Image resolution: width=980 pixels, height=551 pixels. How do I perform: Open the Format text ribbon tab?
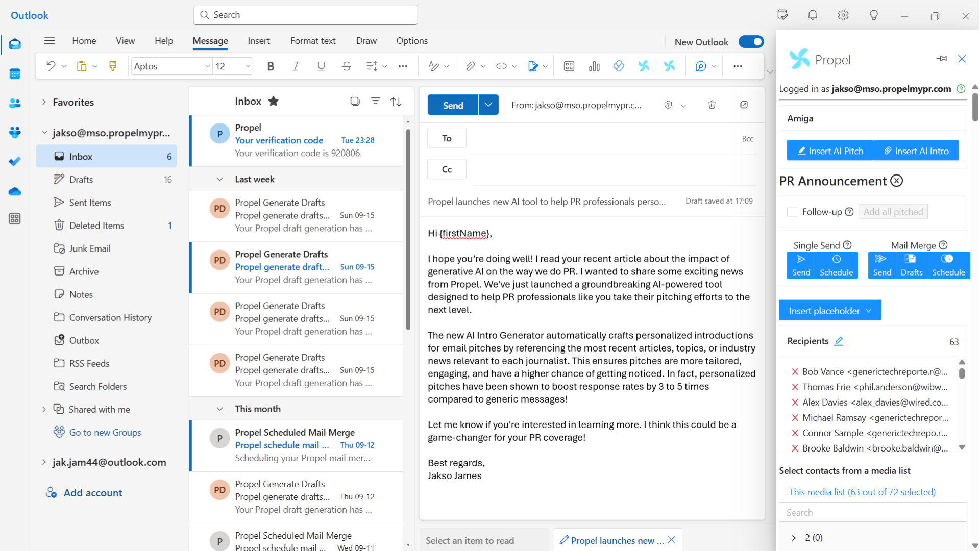click(313, 41)
